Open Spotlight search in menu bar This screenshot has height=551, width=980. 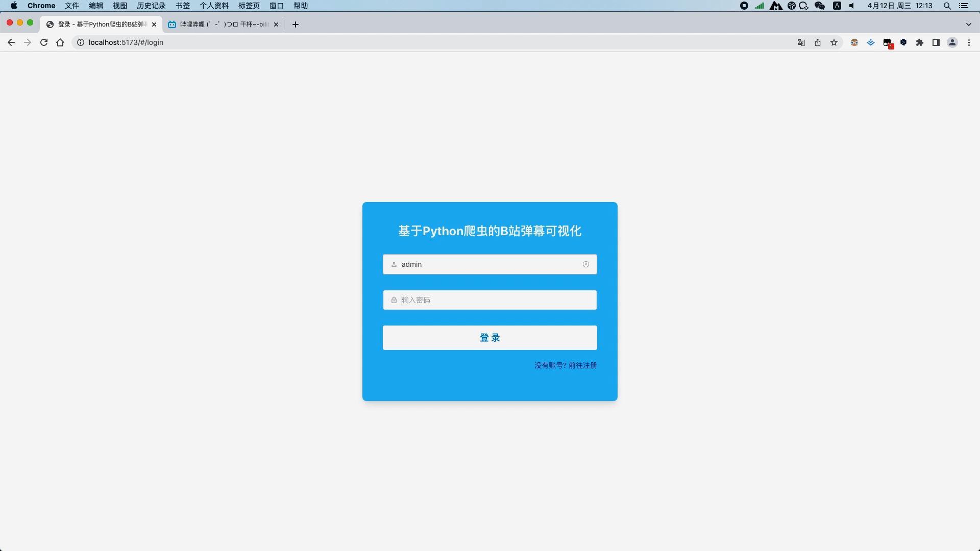coord(947,6)
